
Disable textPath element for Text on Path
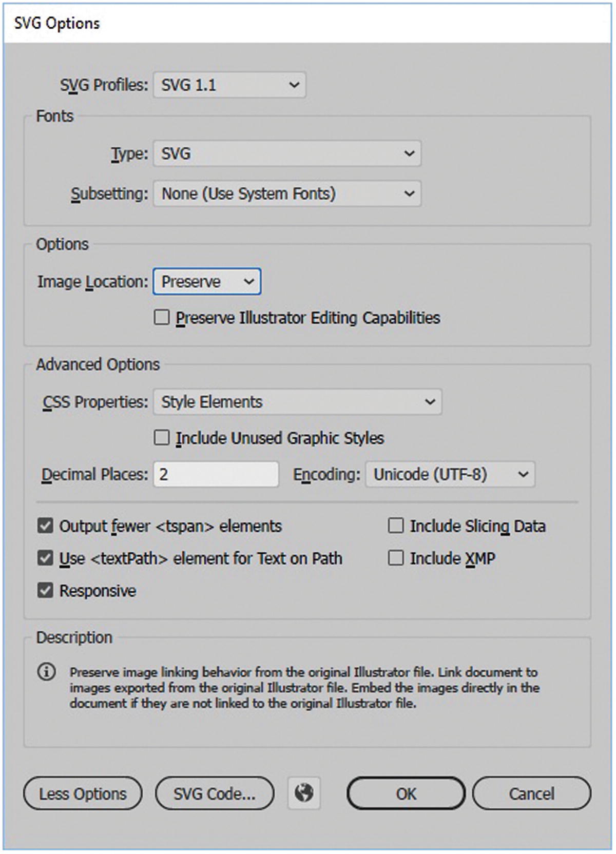[46, 558]
